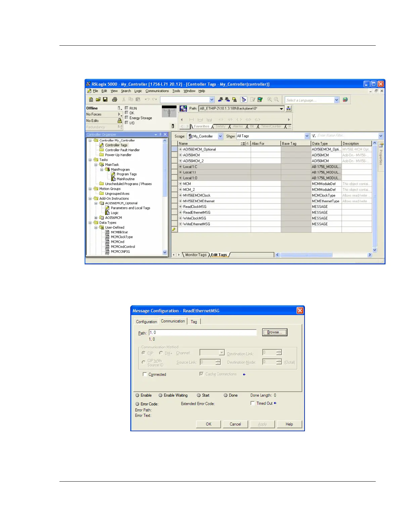This screenshot has height=532, width=411.
Task: Click the Undo arrow icon
Action: (x=147, y=100)
